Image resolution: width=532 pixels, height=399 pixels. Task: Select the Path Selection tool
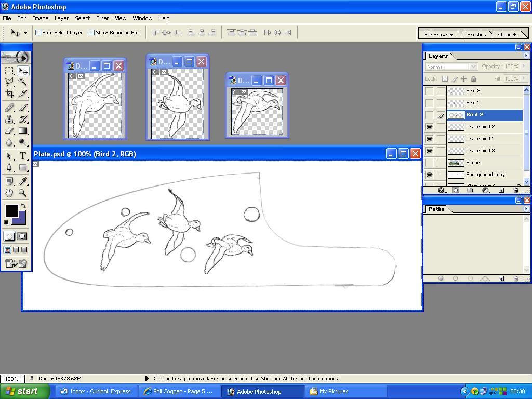pyautogui.click(x=9, y=156)
